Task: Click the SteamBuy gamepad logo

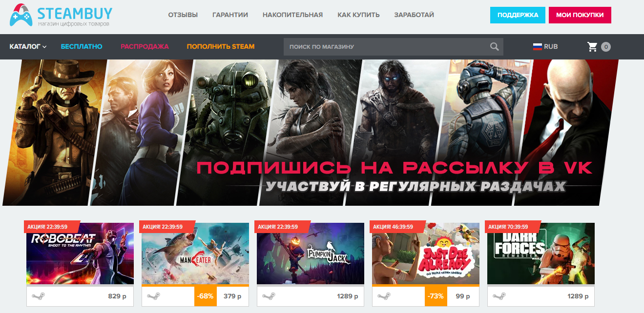Action: click(22, 15)
